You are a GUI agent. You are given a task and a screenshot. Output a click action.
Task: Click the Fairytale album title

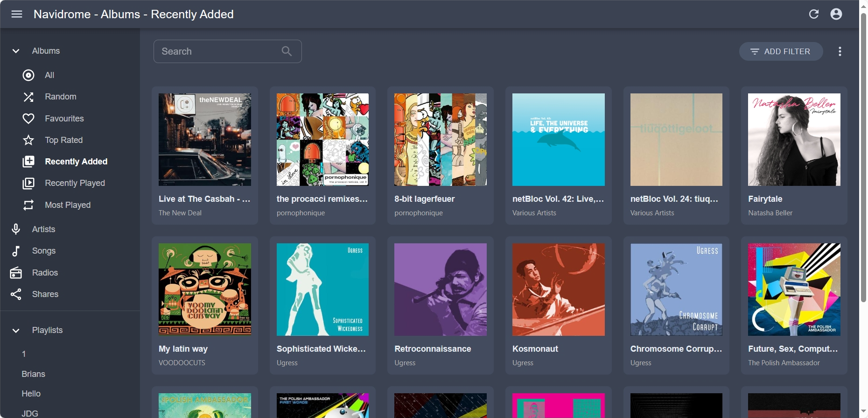coord(765,199)
